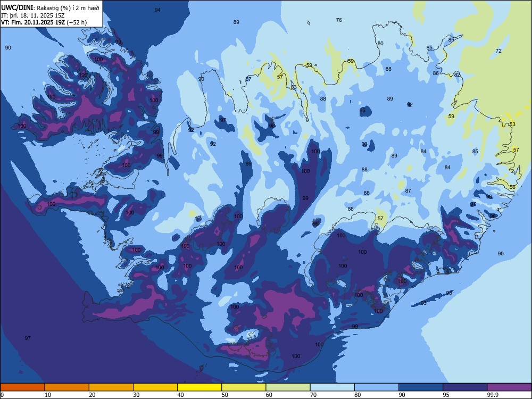The image size is (532, 399).
Task: Click the pale blue 70–80 legend swatch
Action: coord(332,387)
